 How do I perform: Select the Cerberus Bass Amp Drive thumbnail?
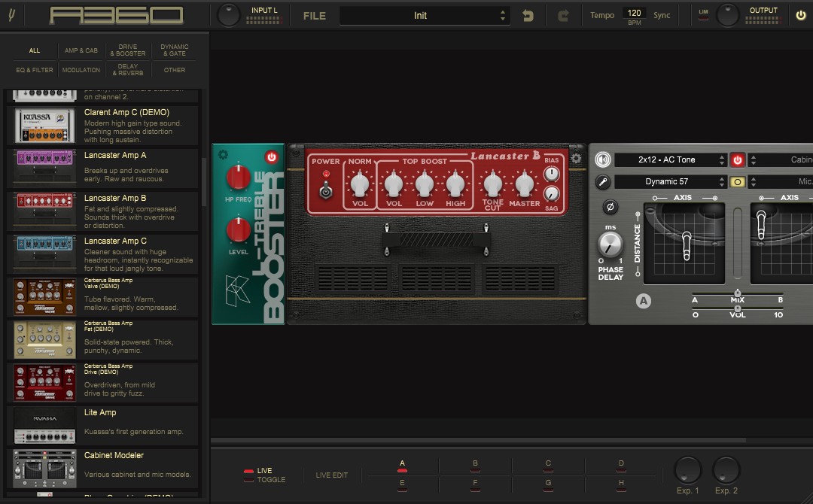(x=44, y=383)
